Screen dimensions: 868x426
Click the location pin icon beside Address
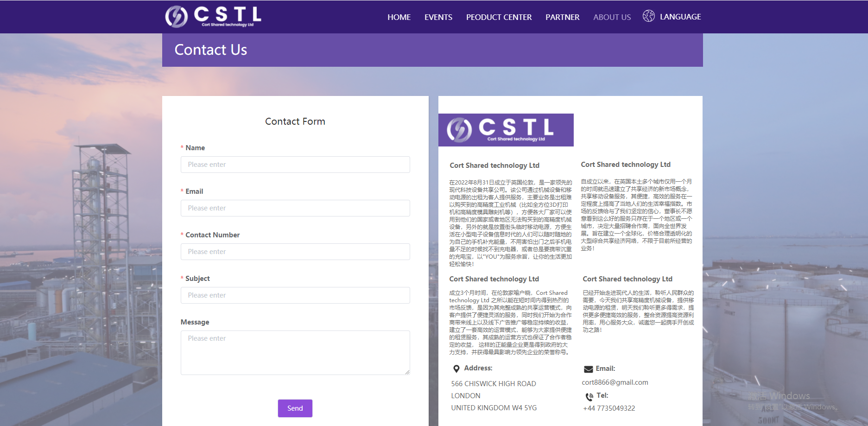(x=456, y=369)
